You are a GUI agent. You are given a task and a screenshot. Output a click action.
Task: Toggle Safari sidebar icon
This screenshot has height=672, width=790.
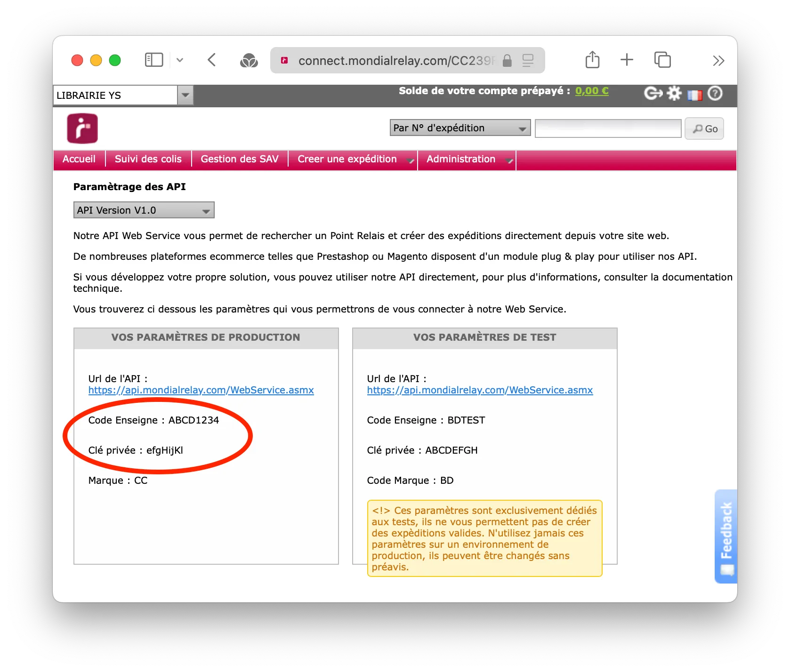[153, 60]
